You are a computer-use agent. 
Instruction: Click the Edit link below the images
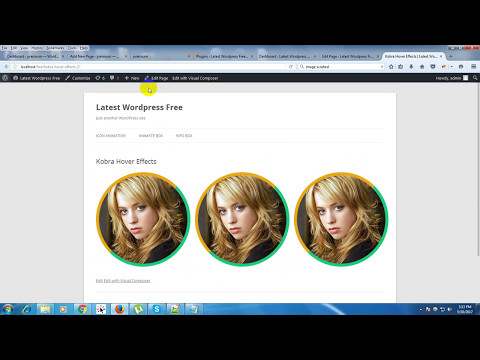[x=99, y=281]
